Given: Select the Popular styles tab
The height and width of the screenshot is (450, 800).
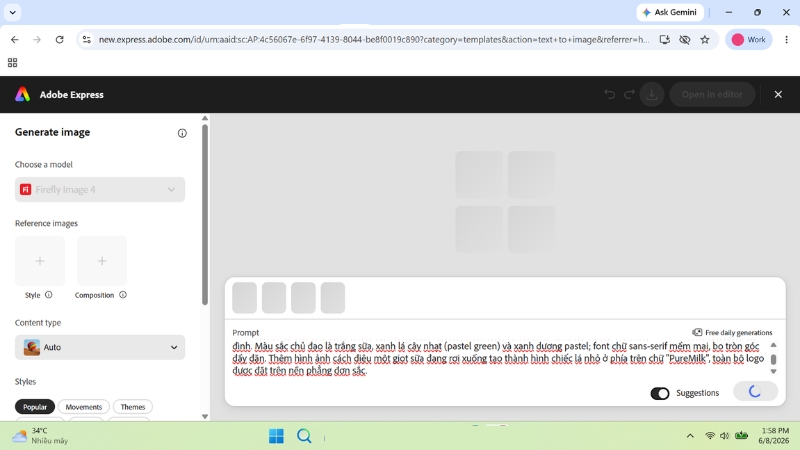Looking at the screenshot, I should [35, 407].
